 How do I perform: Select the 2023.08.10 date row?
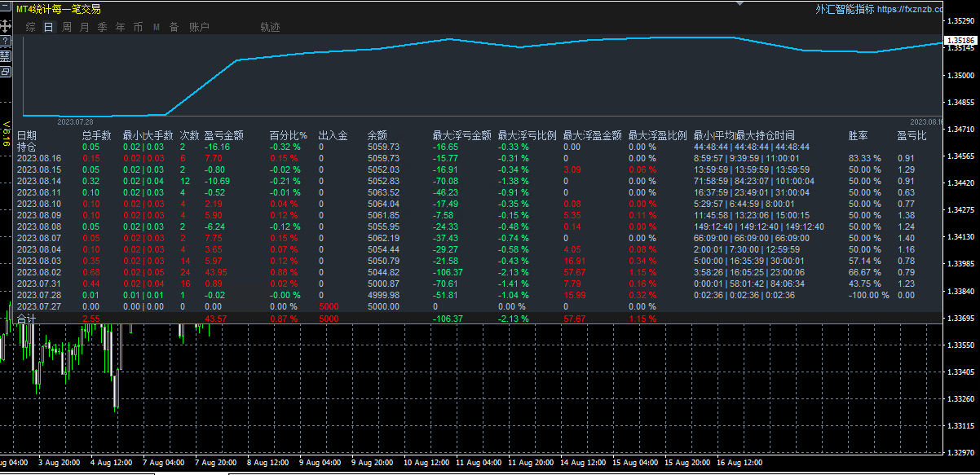coord(39,204)
